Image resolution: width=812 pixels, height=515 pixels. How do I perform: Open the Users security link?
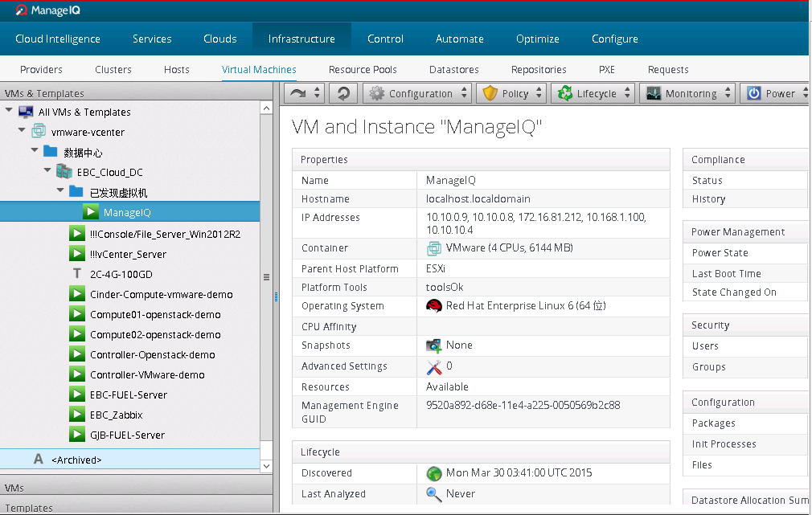point(705,345)
